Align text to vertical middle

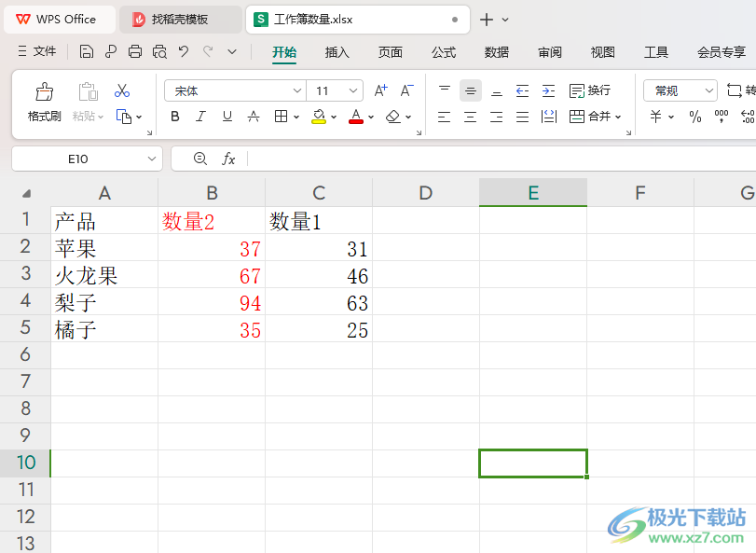[471, 90]
